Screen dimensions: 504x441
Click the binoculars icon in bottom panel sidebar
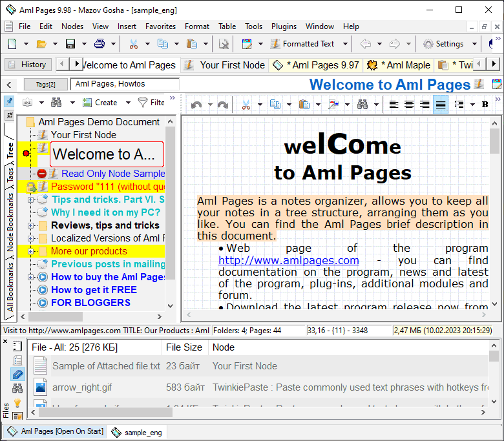pos(17,389)
